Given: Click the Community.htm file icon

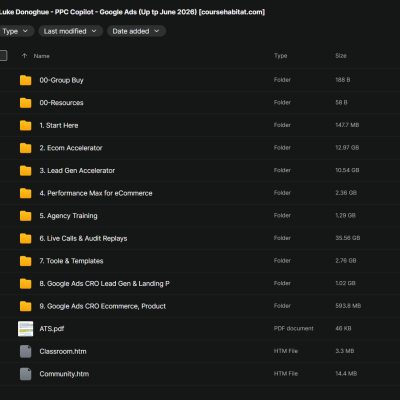Looking at the screenshot, I should (x=26, y=374).
